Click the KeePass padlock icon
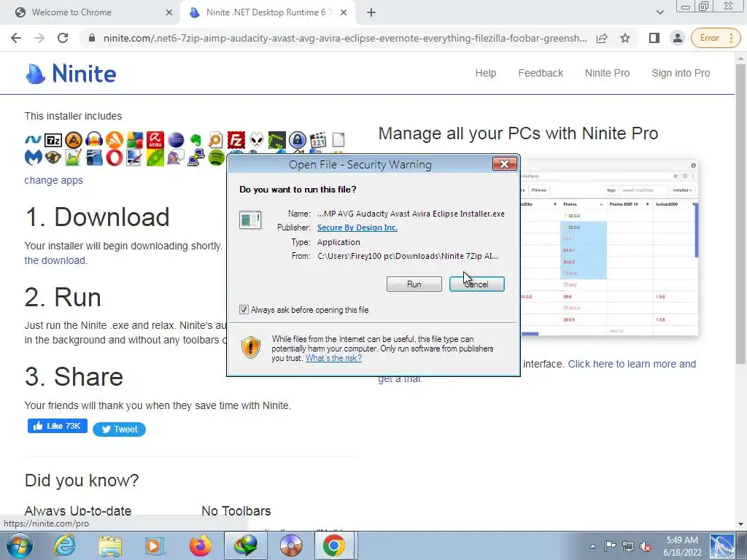The image size is (747, 560). (x=298, y=140)
